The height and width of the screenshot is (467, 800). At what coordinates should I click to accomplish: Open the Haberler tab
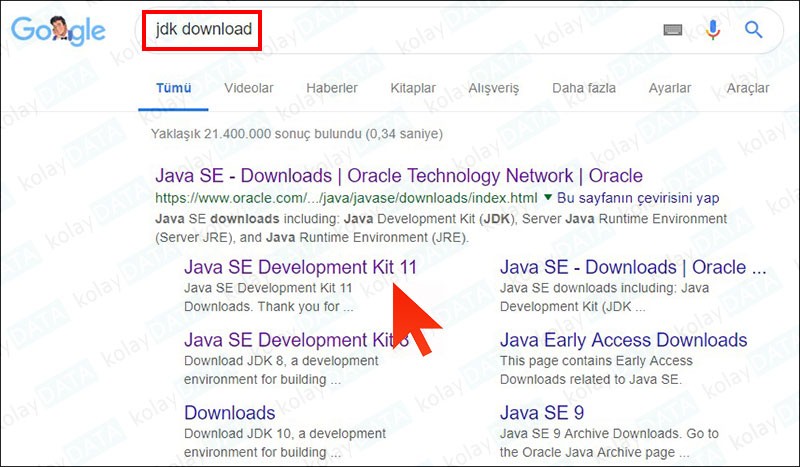(x=332, y=88)
